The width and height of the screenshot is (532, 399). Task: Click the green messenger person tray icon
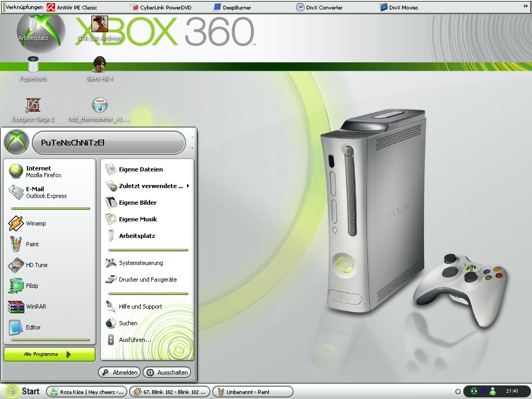coord(493,391)
